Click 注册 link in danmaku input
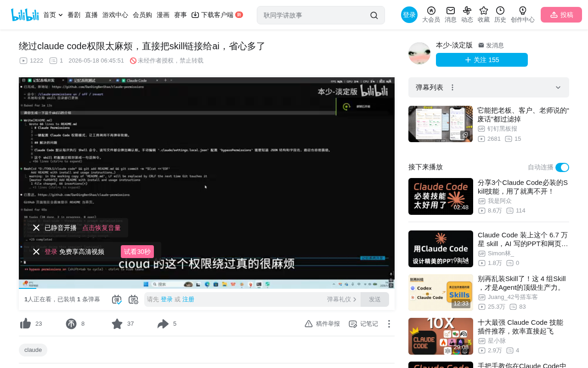 pyautogui.click(x=188, y=299)
